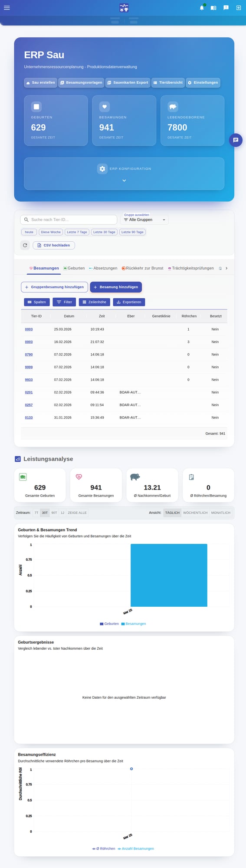Click the logout icon in header
This screenshot has width=246, height=868.
tap(238, 8)
